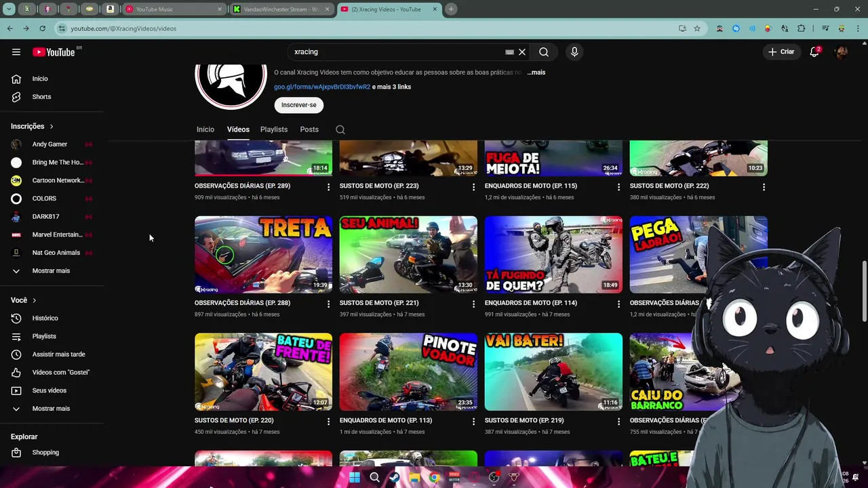Open Steam from the taskbar
Screen dimensions: 868x488
click(395, 477)
